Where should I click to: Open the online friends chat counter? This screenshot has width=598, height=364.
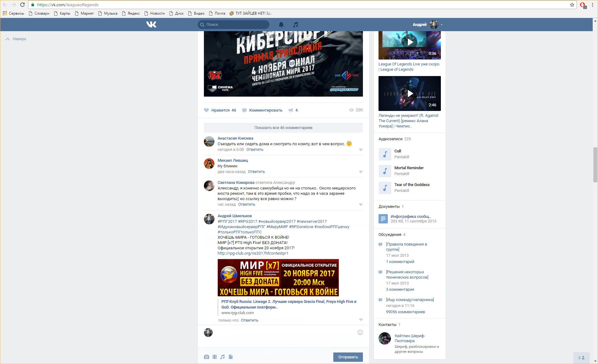click(x=581, y=358)
